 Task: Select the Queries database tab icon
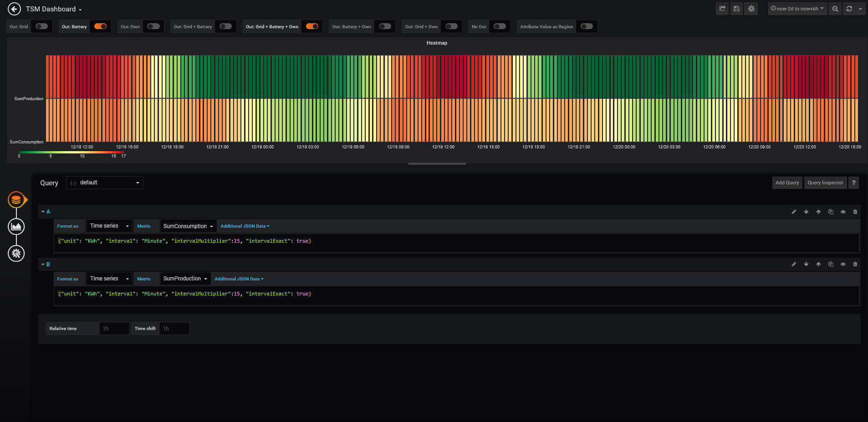point(16,199)
